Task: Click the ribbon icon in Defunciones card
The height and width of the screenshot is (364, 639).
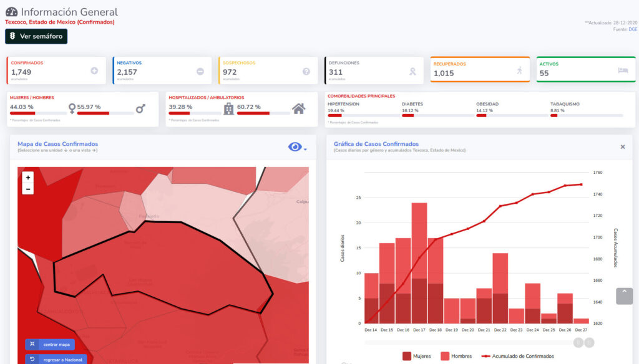Action: coord(412,72)
